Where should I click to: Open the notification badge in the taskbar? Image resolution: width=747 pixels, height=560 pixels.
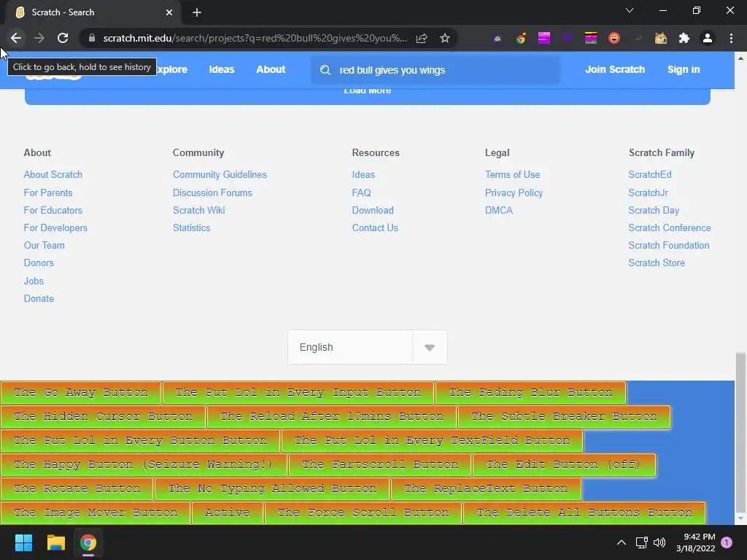point(727,542)
